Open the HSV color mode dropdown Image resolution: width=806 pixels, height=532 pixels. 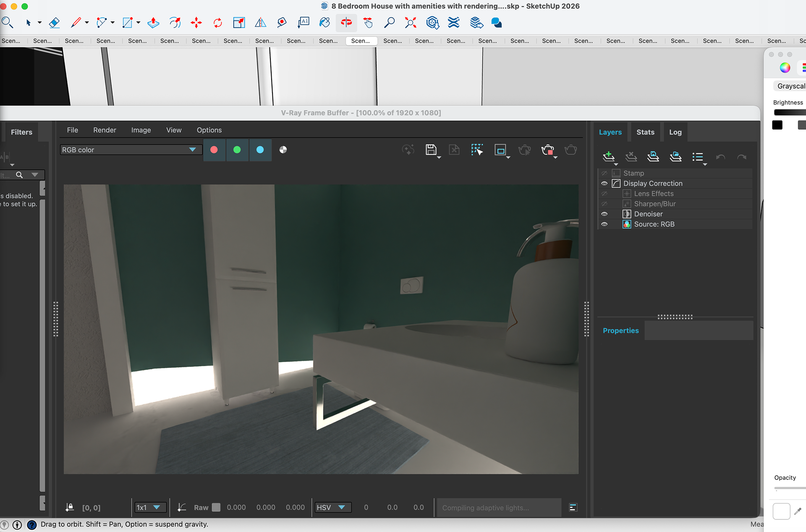click(332, 507)
